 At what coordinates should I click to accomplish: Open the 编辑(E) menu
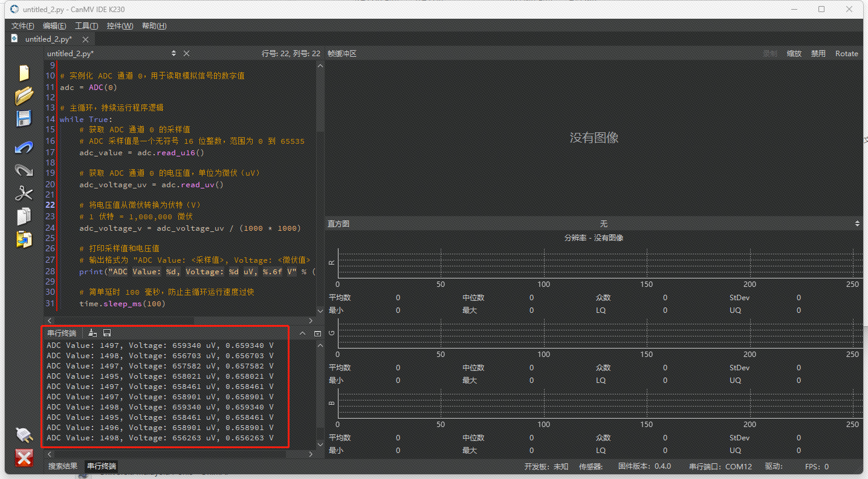54,26
